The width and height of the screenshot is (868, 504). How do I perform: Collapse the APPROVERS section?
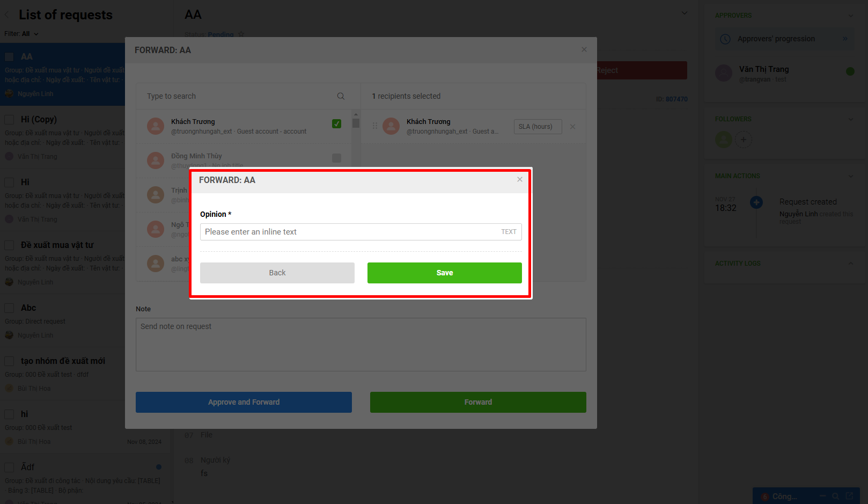click(x=850, y=16)
